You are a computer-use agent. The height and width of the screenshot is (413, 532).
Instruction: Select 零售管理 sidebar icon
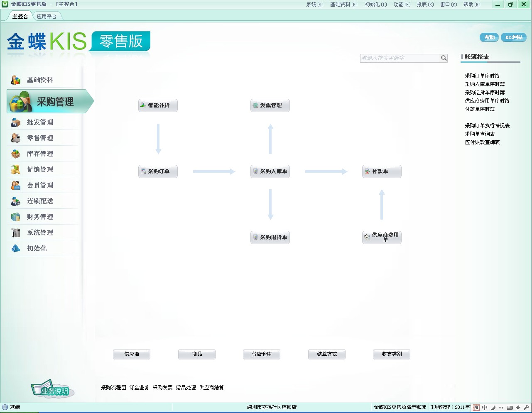(16, 138)
